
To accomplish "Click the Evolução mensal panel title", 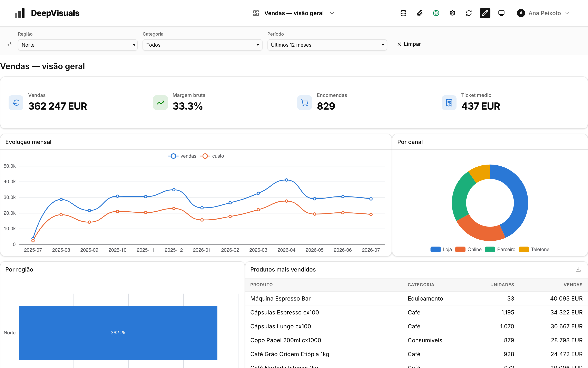I will (28, 142).
